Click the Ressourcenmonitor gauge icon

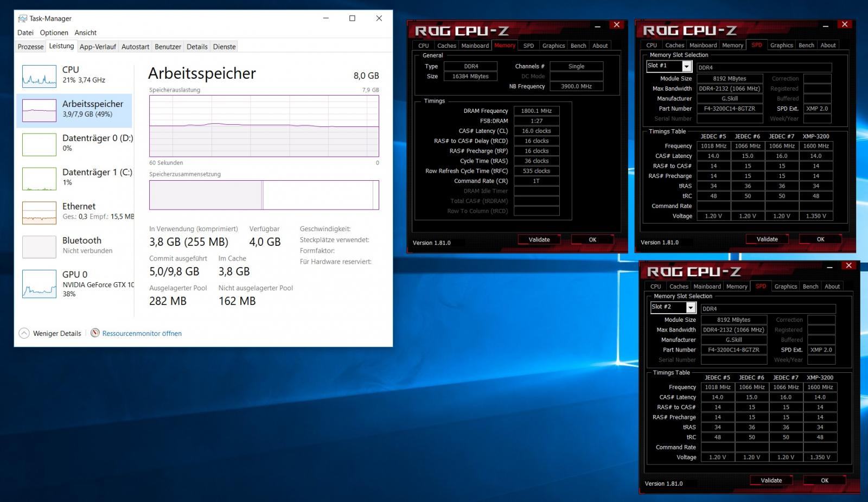coord(95,333)
